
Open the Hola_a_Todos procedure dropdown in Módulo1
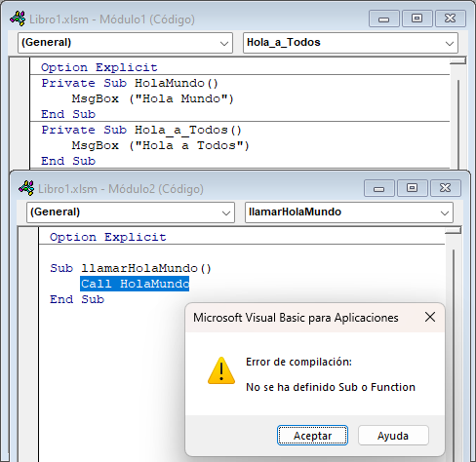pos(350,43)
